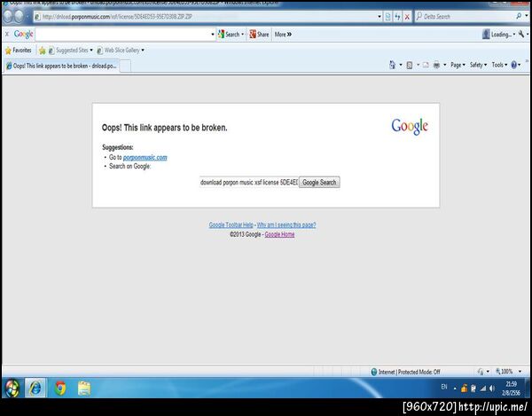The image size is (532, 416).
Task: Launch Google Chrome from the taskbar
Action: tap(60, 388)
